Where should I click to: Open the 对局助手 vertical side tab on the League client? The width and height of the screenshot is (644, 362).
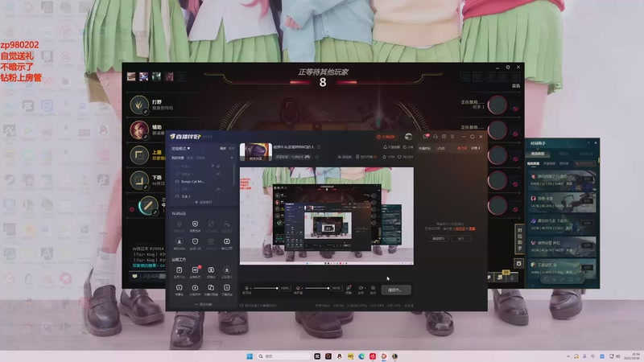point(518,239)
